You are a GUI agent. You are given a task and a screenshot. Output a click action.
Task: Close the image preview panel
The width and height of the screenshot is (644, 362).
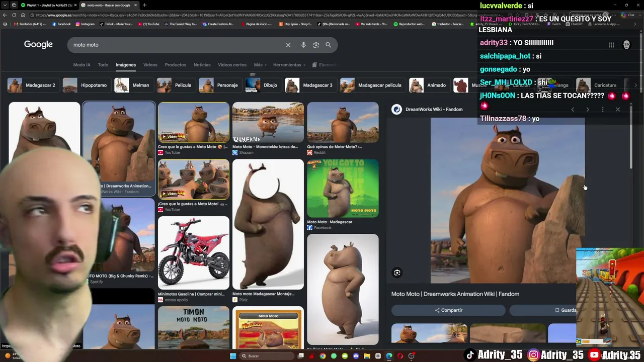(x=618, y=109)
